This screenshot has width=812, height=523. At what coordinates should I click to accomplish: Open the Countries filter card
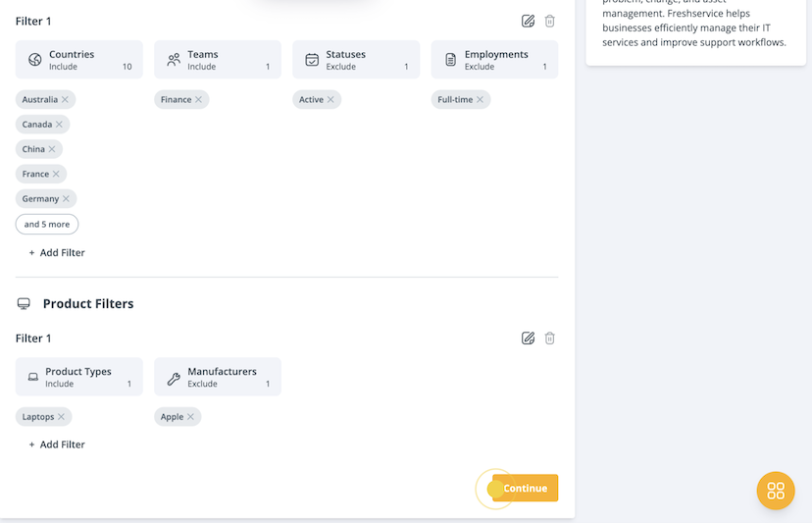(79, 60)
